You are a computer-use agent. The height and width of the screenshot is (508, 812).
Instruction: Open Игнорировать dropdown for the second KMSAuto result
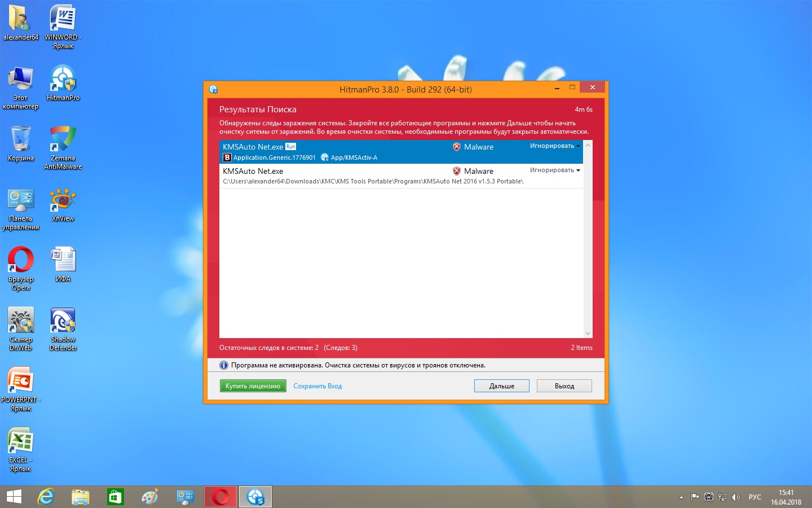pos(555,170)
